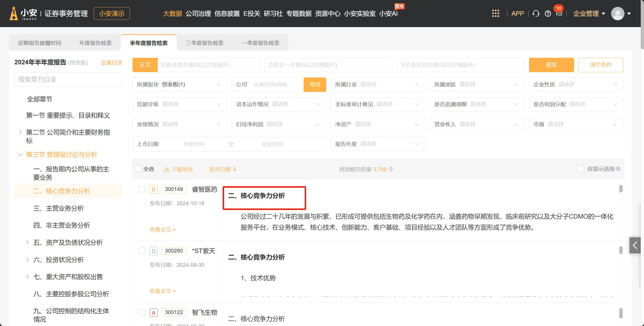Select the checkbox for 睿智医药 row
The height and width of the screenshot is (326, 644).
pos(142,189)
